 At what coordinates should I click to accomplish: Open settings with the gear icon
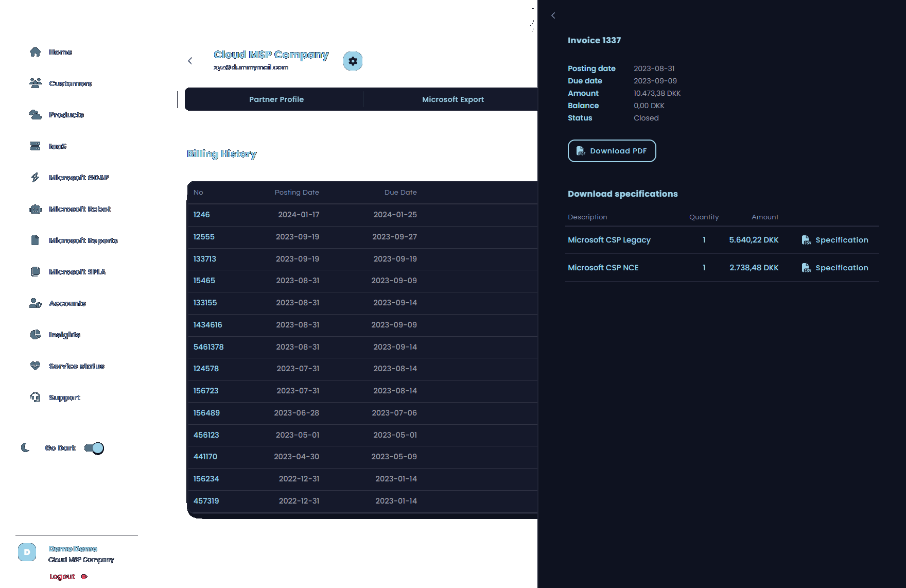tap(353, 61)
